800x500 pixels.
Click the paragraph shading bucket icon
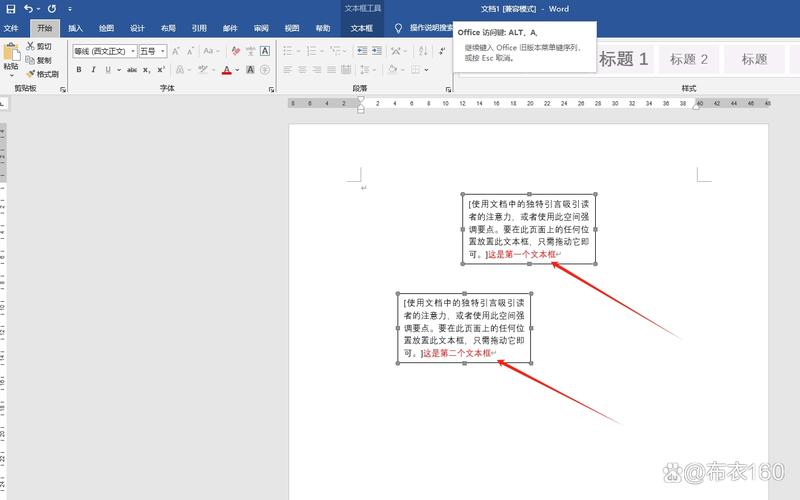pos(392,69)
